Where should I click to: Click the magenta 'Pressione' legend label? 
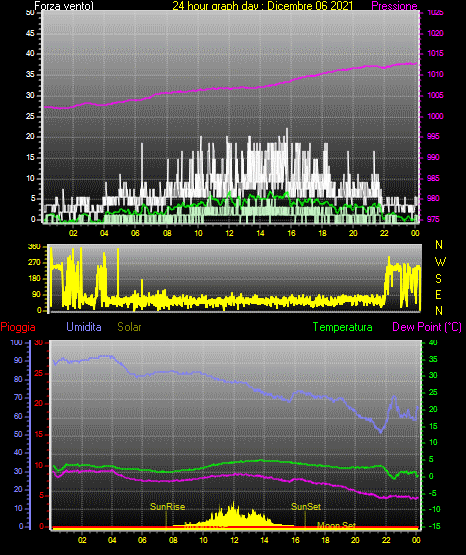point(394,6)
